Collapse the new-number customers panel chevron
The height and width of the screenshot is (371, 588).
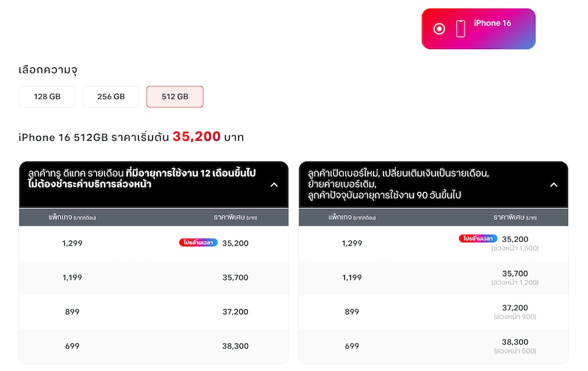coord(553,185)
